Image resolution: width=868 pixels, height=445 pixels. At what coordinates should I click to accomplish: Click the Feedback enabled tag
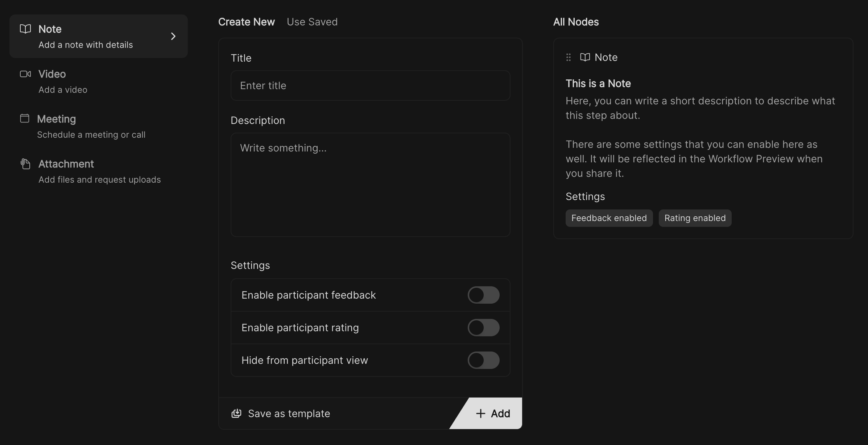(609, 218)
